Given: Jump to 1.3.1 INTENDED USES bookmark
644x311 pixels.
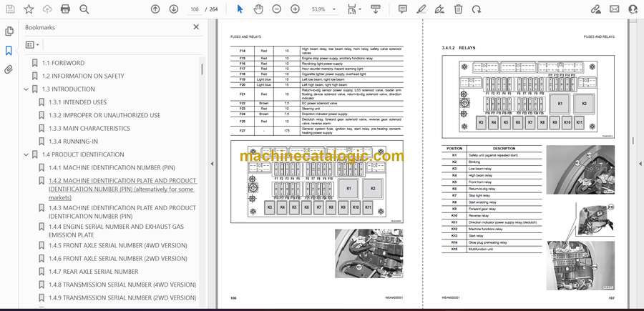Looking at the screenshot, I should tap(77, 102).
